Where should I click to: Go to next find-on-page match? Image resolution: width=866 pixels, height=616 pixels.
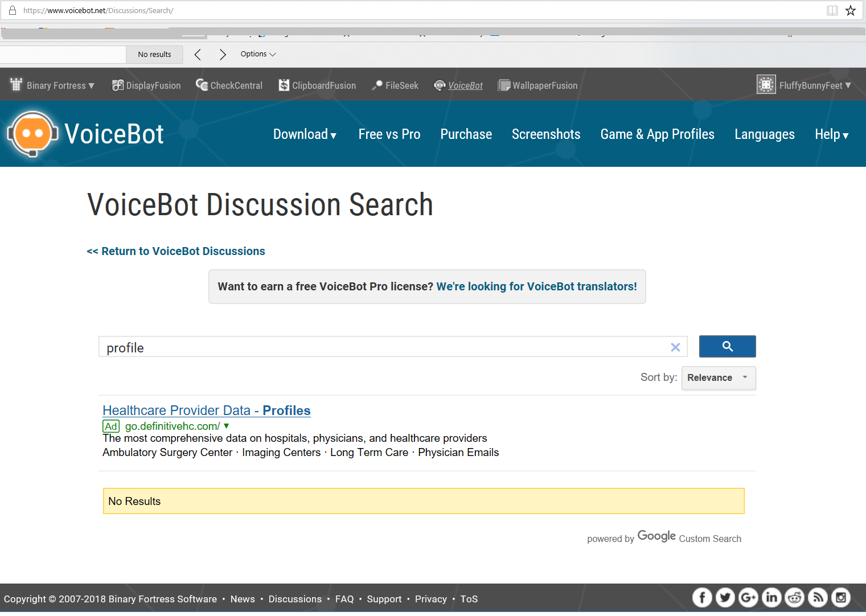223,54
